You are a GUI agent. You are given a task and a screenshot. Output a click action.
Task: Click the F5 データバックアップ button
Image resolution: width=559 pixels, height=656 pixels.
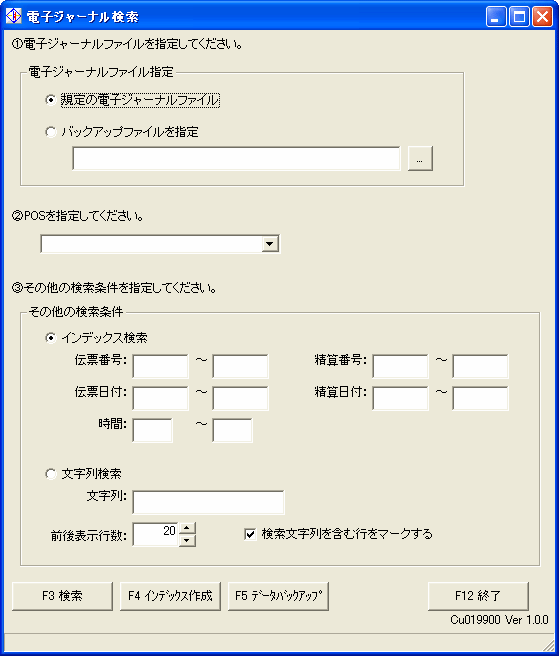tap(278, 596)
